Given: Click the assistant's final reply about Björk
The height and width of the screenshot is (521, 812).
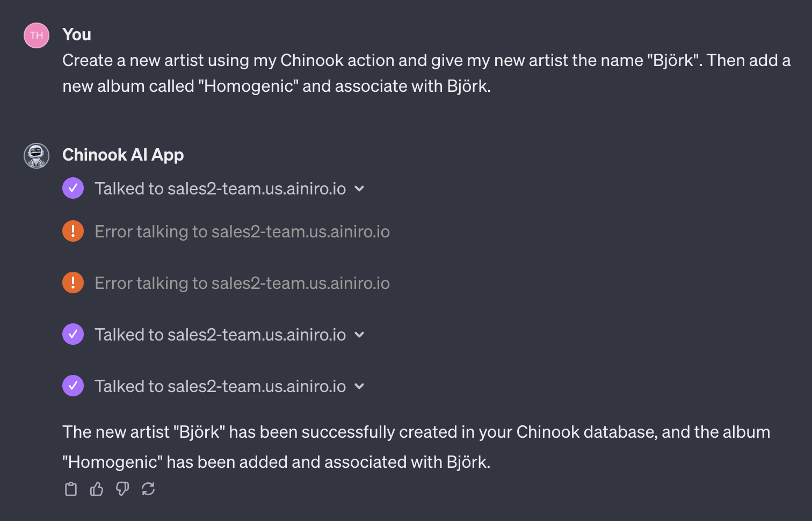Looking at the screenshot, I should pos(416,447).
